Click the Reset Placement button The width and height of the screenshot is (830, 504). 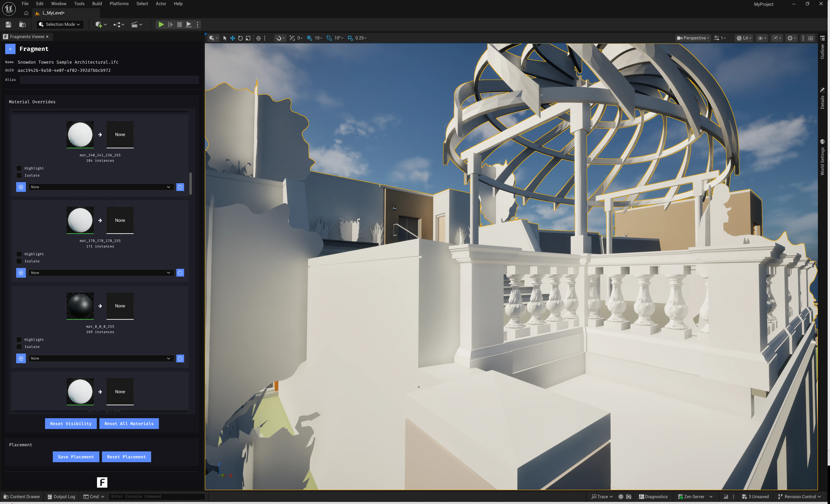click(126, 457)
